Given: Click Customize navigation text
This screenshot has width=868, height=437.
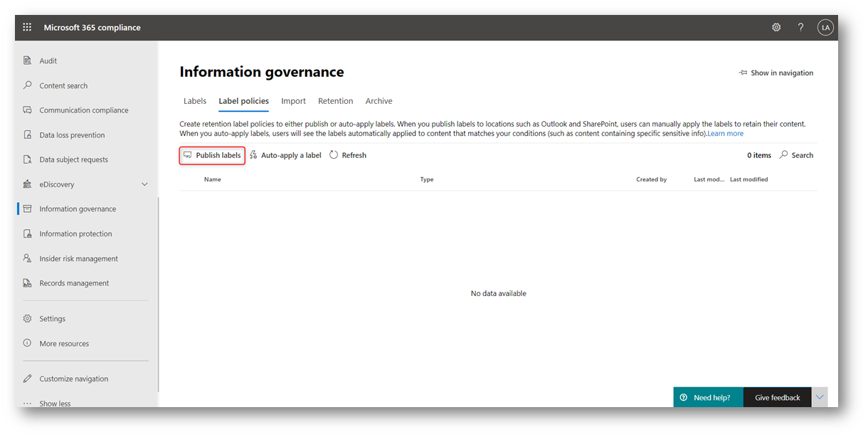Looking at the screenshot, I should coord(74,379).
